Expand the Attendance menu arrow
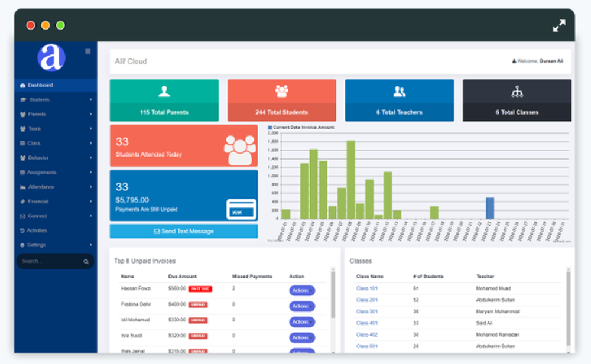Viewport: 591px width, 364px height. 91,187
